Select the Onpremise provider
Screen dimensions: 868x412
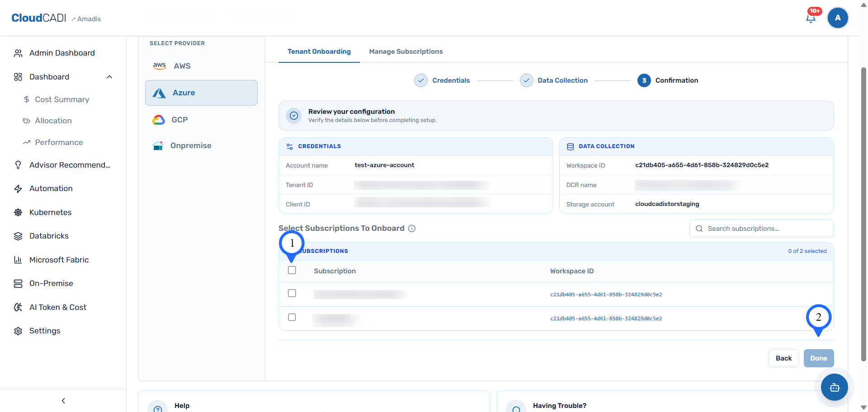pos(201,146)
